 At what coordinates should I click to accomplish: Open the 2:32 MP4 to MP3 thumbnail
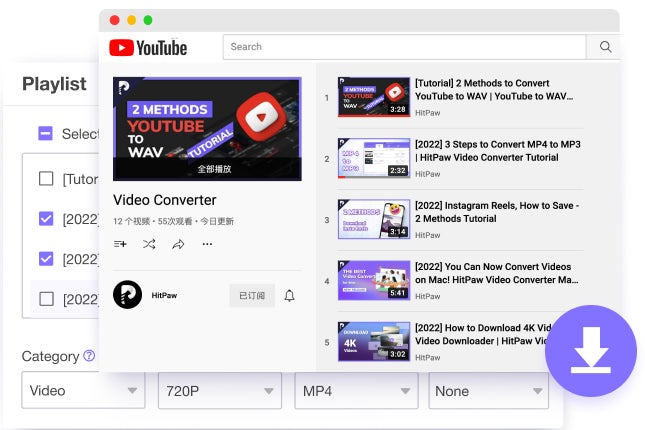[x=374, y=158]
